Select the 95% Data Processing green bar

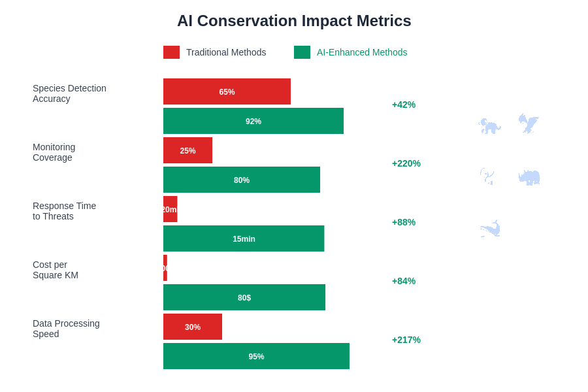(256, 356)
